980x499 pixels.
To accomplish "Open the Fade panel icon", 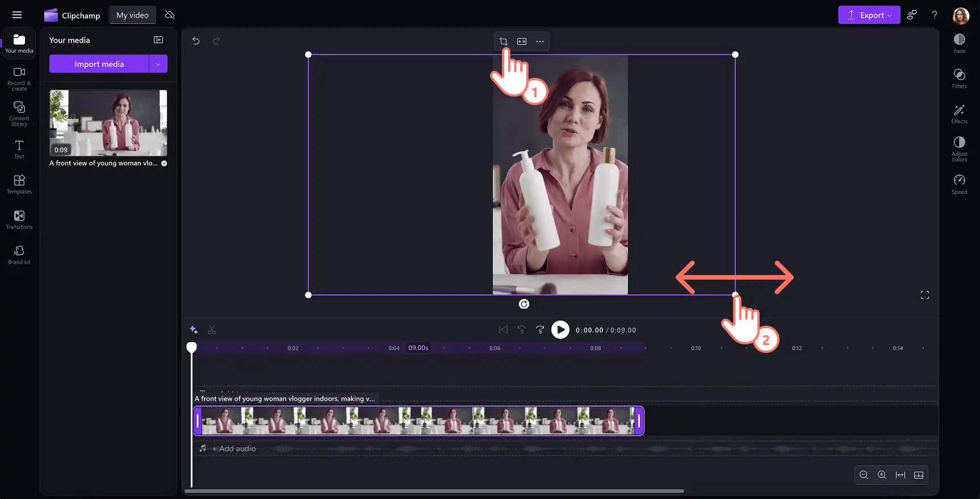I will click(959, 43).
